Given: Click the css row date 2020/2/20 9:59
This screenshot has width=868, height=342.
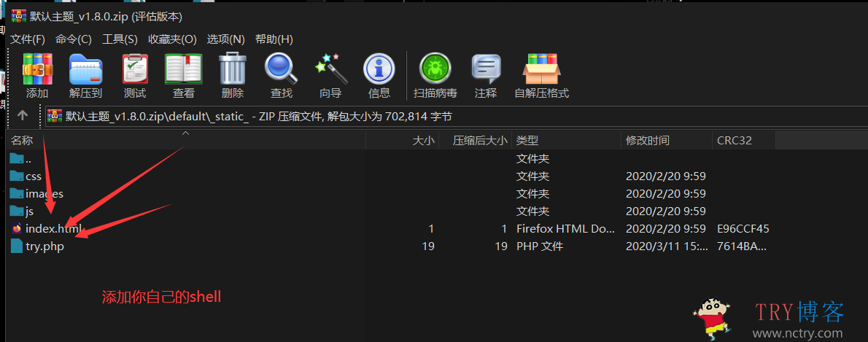Looking at the screenshot, I should (x=665, y=176).
